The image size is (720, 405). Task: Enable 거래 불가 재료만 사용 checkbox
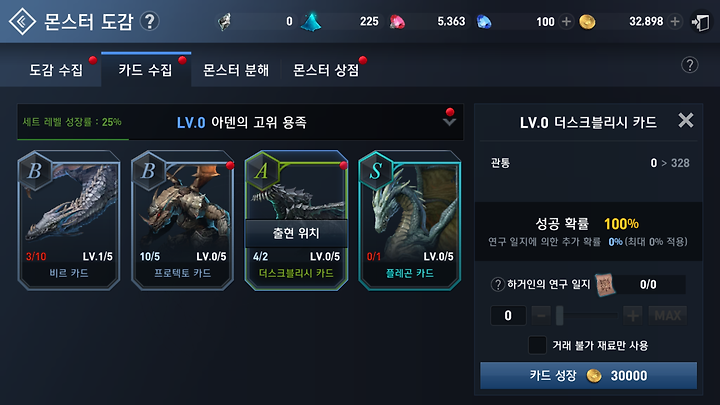(537, 345)
